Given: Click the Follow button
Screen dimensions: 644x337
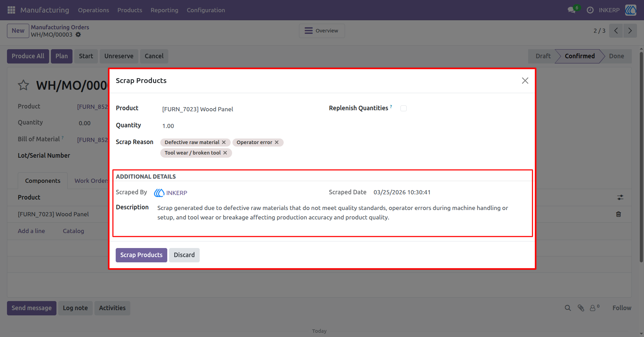Looking at the screenshot, I should 622,308.
